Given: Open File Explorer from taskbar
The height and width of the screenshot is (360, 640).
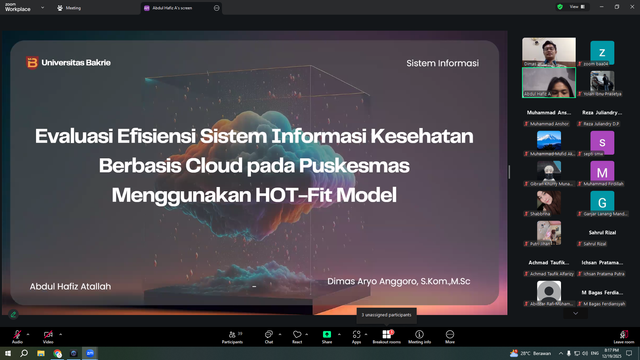Looking at the screenshot, I should point(41,353).
